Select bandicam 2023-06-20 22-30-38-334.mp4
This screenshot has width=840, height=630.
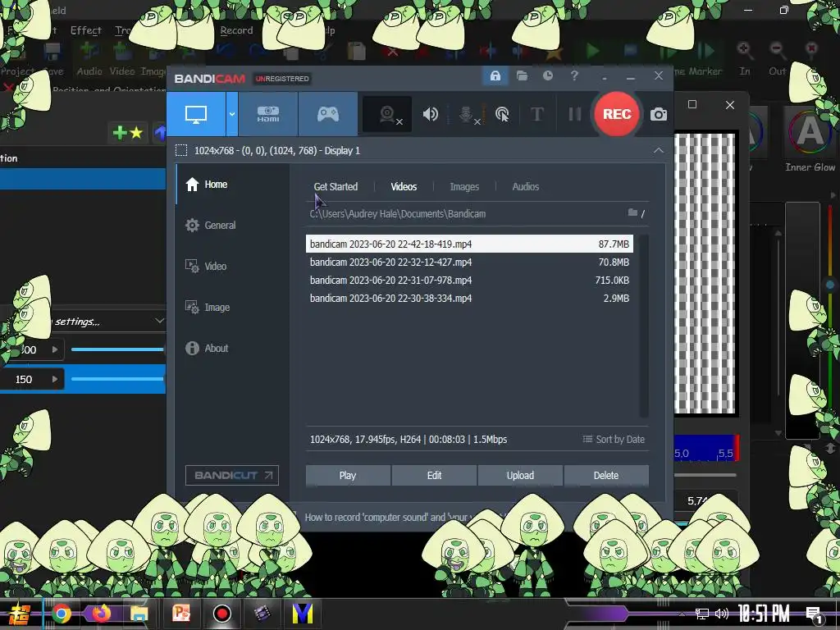click(x=469, y=299)
